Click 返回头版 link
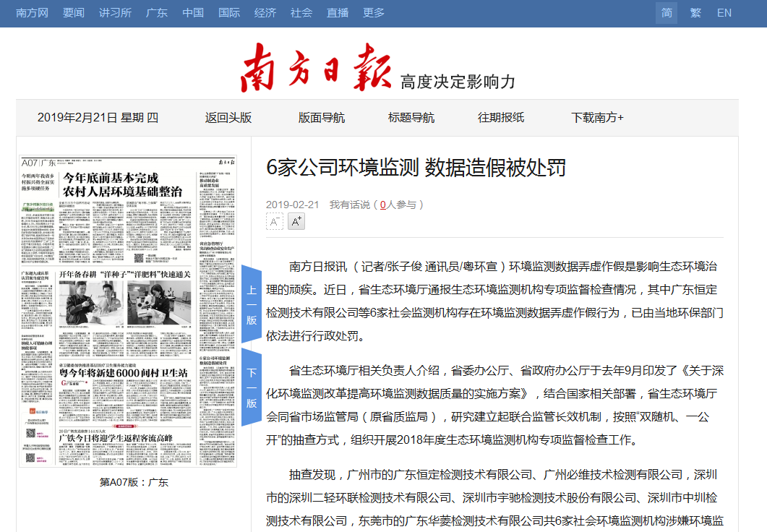Screen dimensions: 767x532 (x=228, y=118)
